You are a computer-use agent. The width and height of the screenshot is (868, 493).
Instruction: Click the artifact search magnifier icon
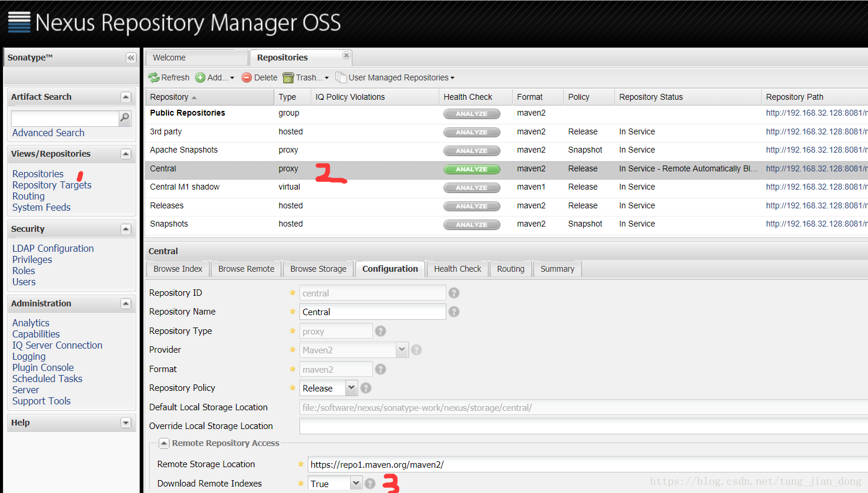(x=125, y=118)
